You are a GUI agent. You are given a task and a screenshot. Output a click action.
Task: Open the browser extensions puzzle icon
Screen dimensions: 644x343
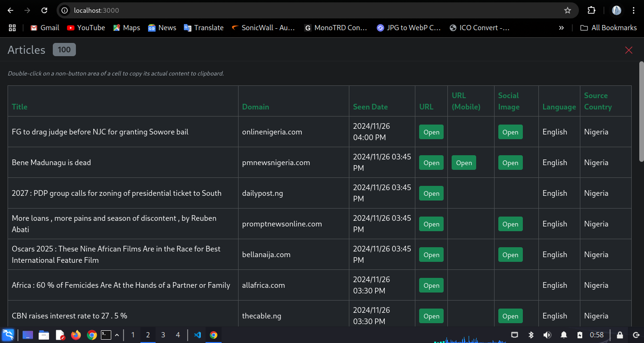591,10
